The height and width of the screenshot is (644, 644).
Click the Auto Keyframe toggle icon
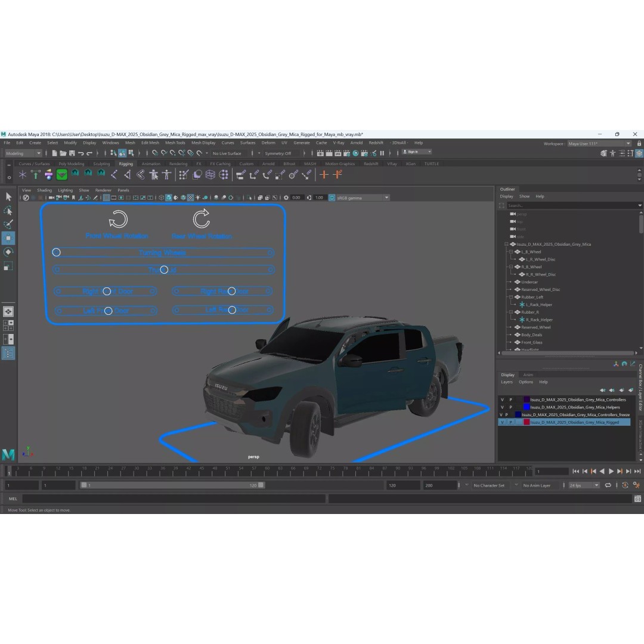pyautogui.click(x=625, y=485)
